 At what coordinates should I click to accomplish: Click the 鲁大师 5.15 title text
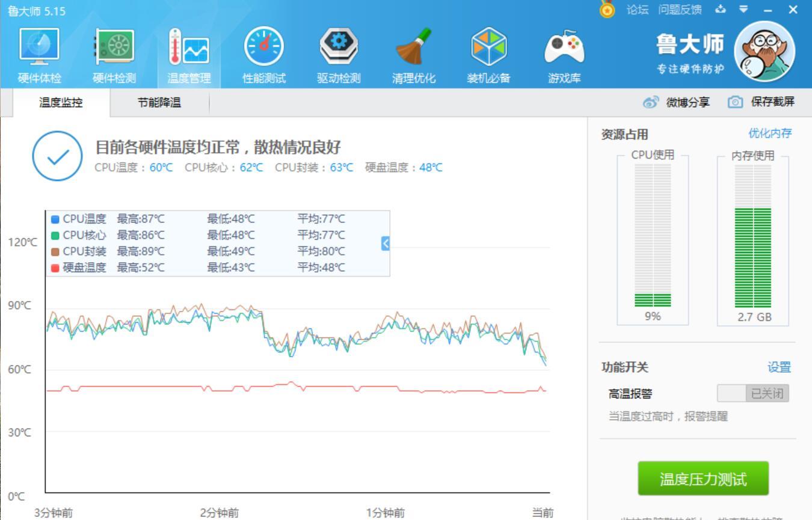(37, 11)
